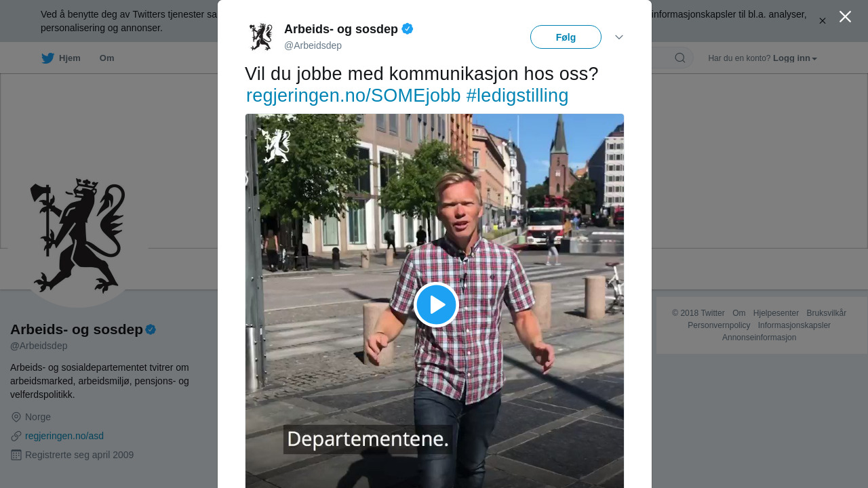Click the search magnifier icon

click(680, 58)
